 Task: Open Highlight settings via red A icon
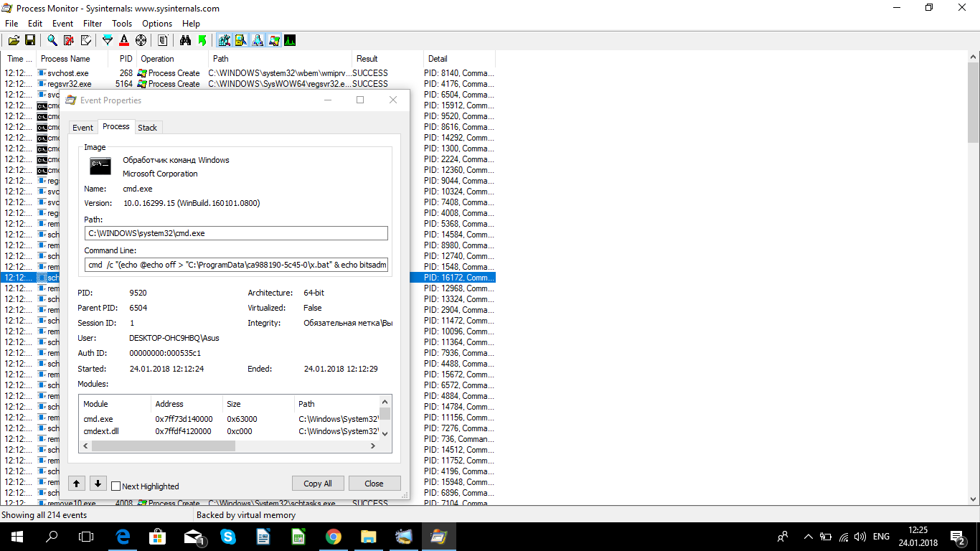pos(124,40)
